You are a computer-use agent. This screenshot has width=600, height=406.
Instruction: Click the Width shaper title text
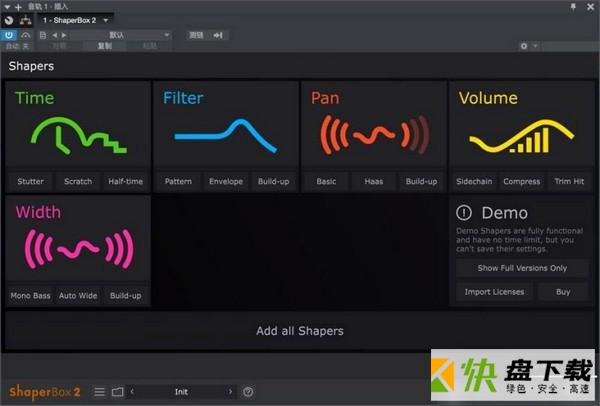click(x=38, y=212)
